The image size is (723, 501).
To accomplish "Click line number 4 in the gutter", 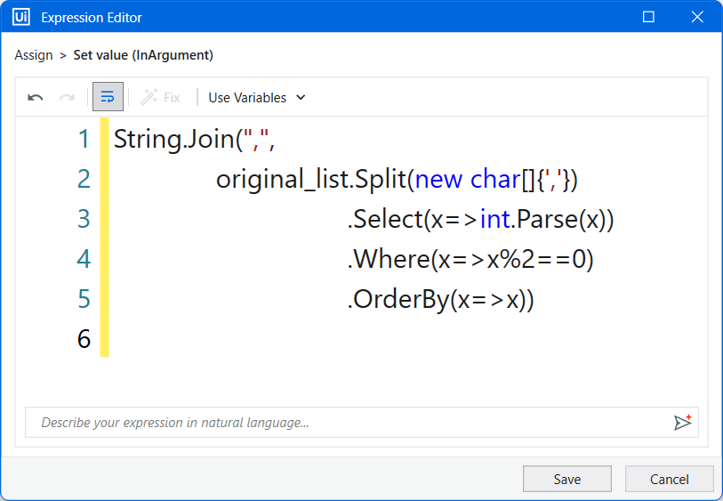I will 84,259.
